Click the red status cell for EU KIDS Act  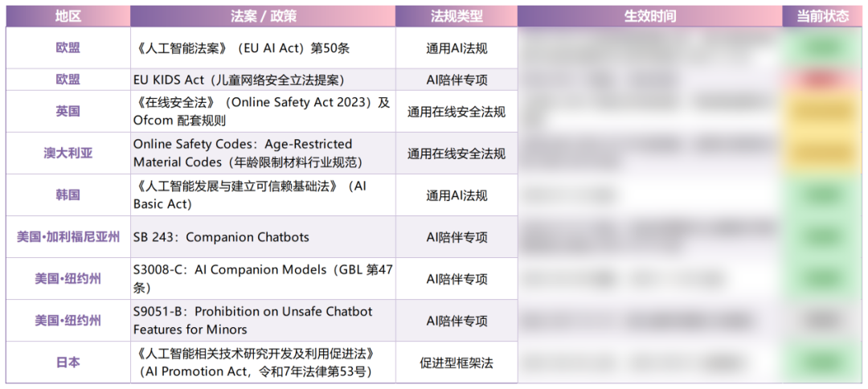[x=823, y=80]
